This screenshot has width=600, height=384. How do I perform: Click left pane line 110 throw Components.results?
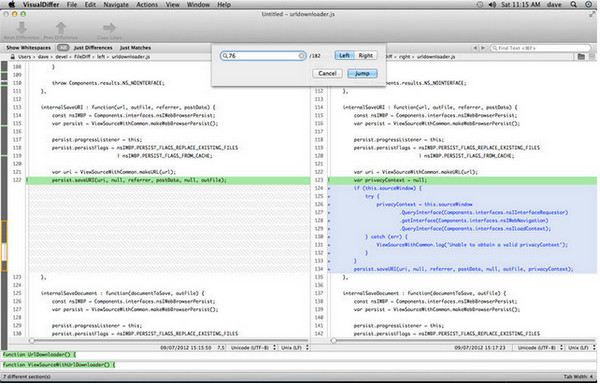coord(108,83)
